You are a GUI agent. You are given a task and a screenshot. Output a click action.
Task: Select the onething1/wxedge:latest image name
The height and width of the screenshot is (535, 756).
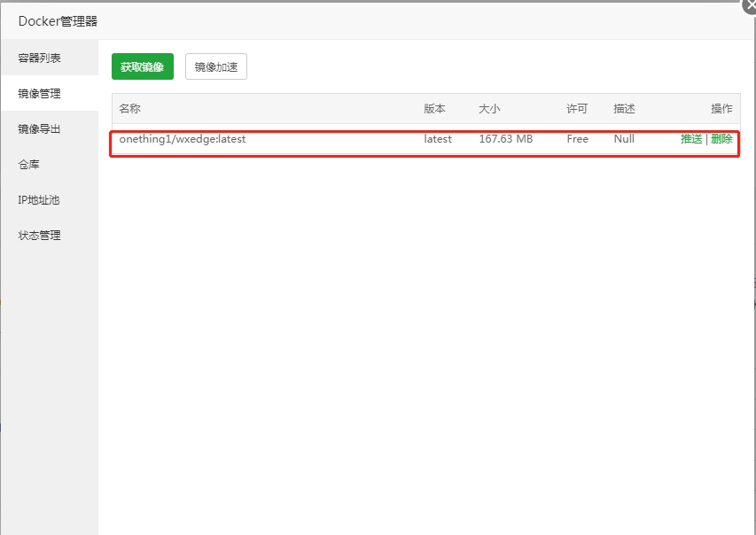pyautogui.click(x=183, y=139)
